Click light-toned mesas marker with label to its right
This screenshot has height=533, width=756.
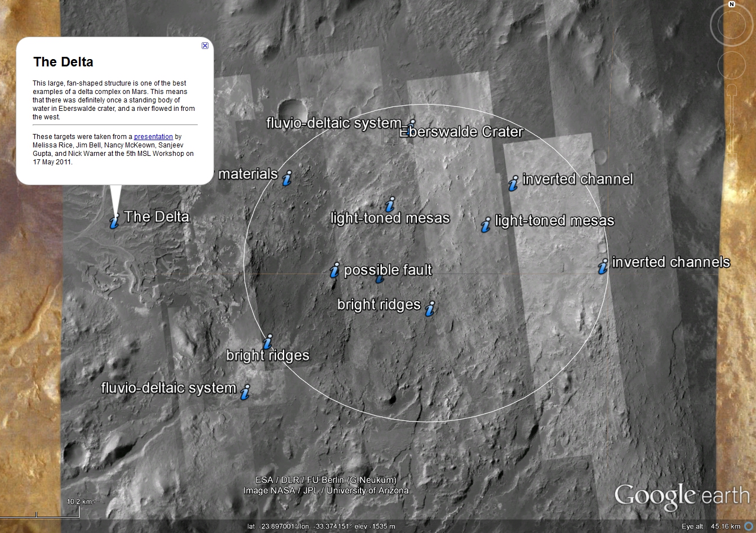[486, 225]
